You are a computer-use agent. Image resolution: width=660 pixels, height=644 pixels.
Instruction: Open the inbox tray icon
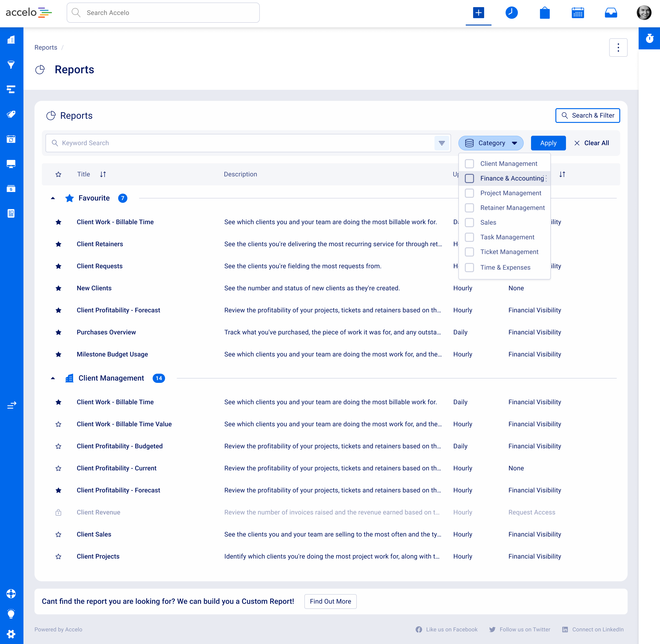611,13
